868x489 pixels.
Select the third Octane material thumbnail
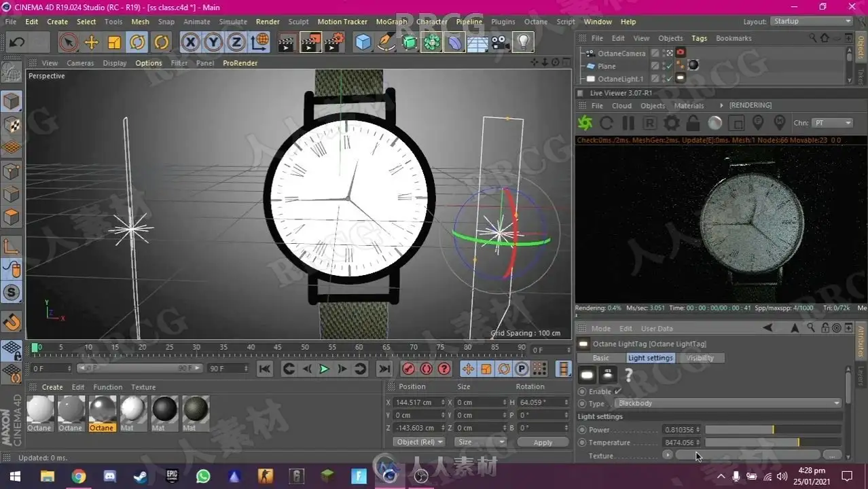point(102,414)
